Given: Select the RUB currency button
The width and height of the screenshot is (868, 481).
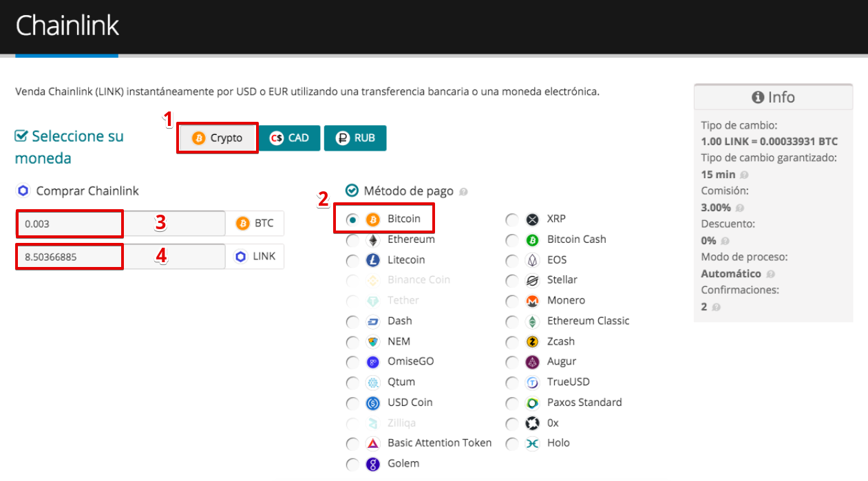Looking at the screenshot, I should [355, 138].
